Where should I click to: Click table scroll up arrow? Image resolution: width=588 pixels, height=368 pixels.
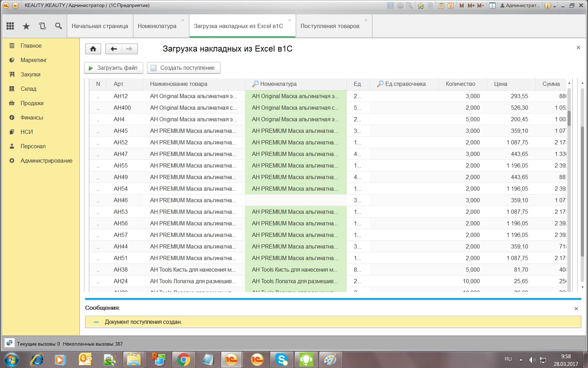(x=569, y=83)
